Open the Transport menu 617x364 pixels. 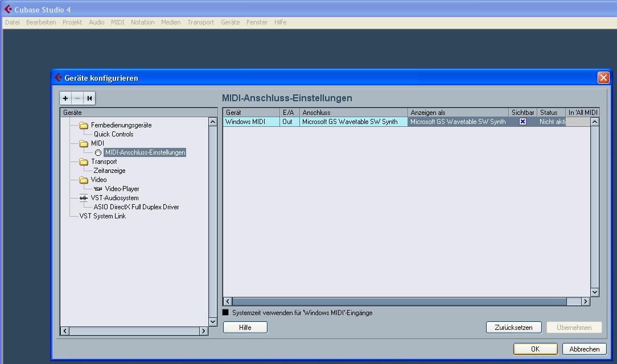coord(201,22)
